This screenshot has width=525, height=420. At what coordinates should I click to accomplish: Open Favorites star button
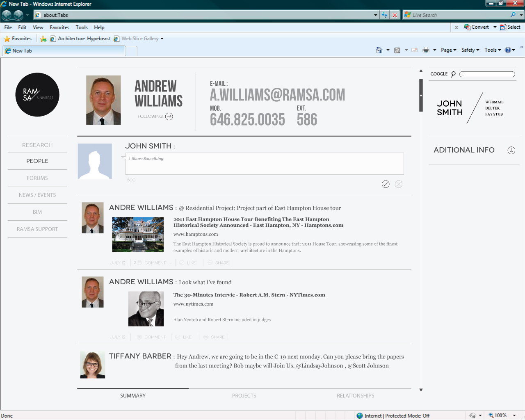tap(18, 39)
